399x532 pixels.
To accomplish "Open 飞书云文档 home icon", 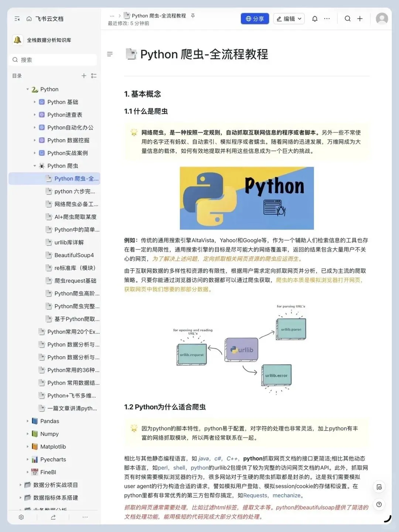I will tap(29, 19).
